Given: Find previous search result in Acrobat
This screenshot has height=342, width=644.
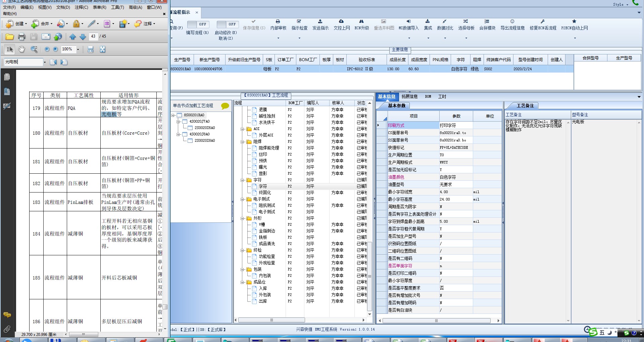Looking at the screenshot, I should point(53,62).
